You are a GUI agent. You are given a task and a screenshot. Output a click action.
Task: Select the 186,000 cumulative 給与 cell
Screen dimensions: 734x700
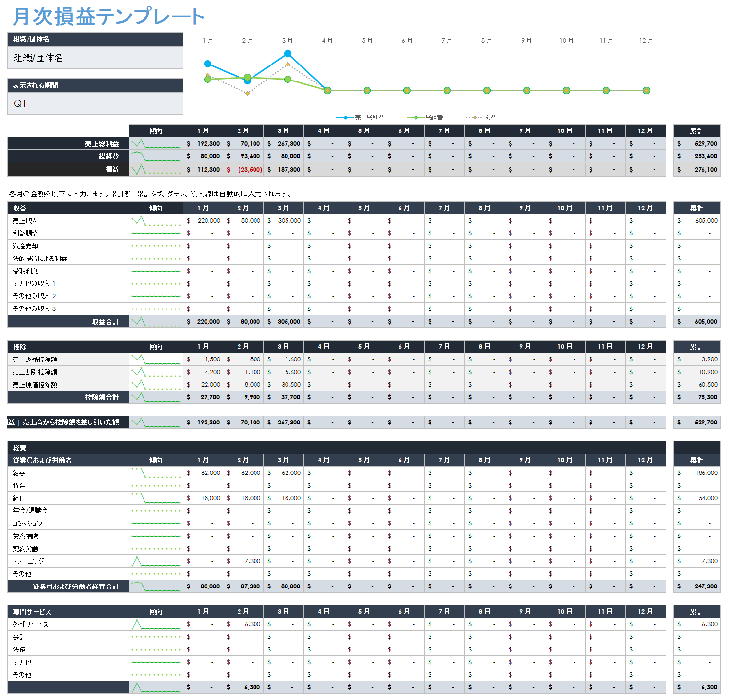point(697,473)
